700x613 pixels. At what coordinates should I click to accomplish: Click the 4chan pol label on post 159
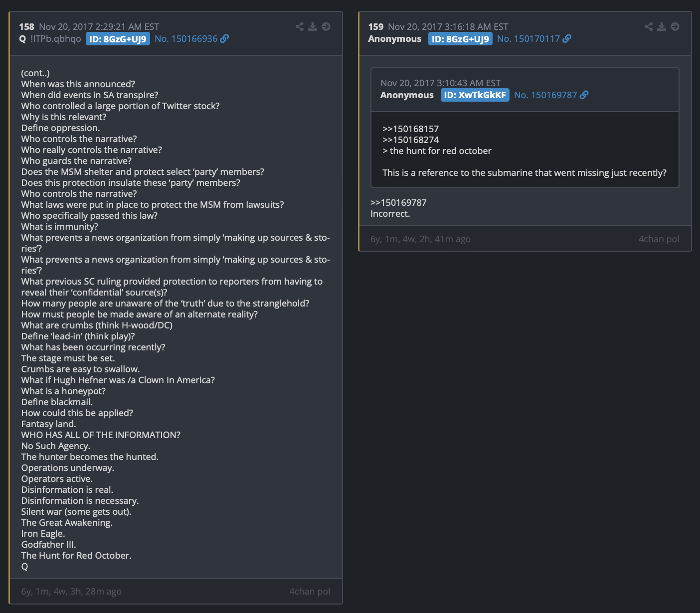coord(659,239)
